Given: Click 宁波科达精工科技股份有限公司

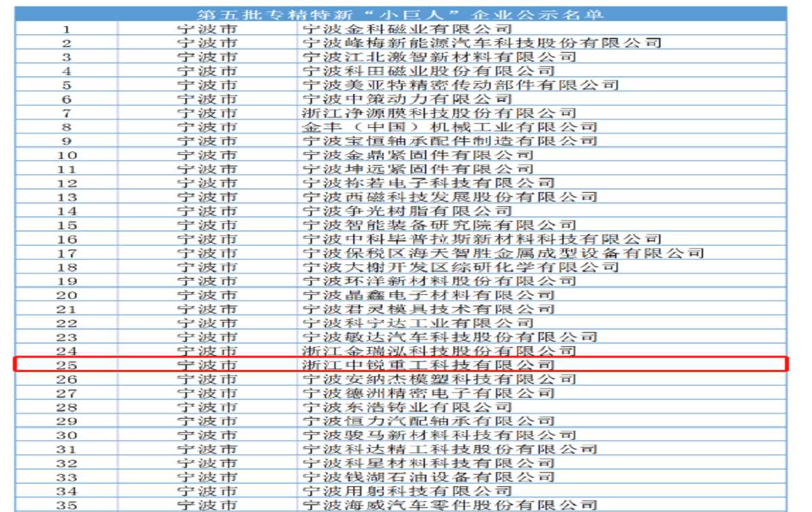Looking at the screenshot, I should pos(450,449).
